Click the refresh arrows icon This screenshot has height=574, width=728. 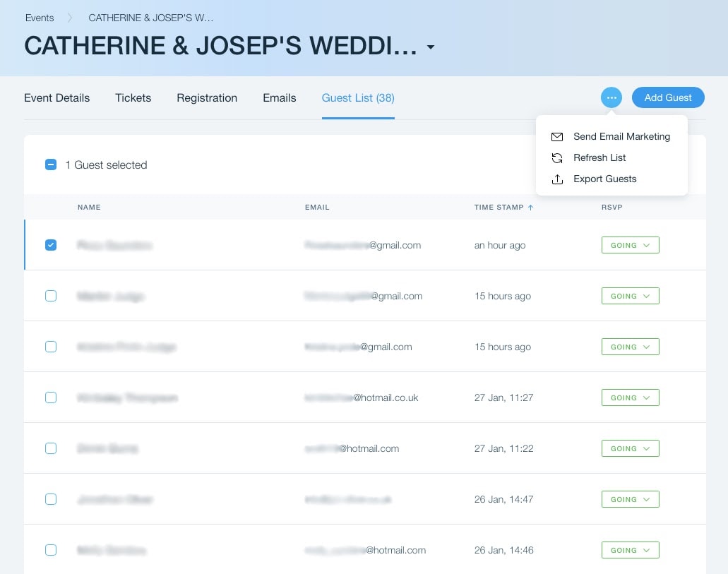pyautogui.click(x=557, y=158)
